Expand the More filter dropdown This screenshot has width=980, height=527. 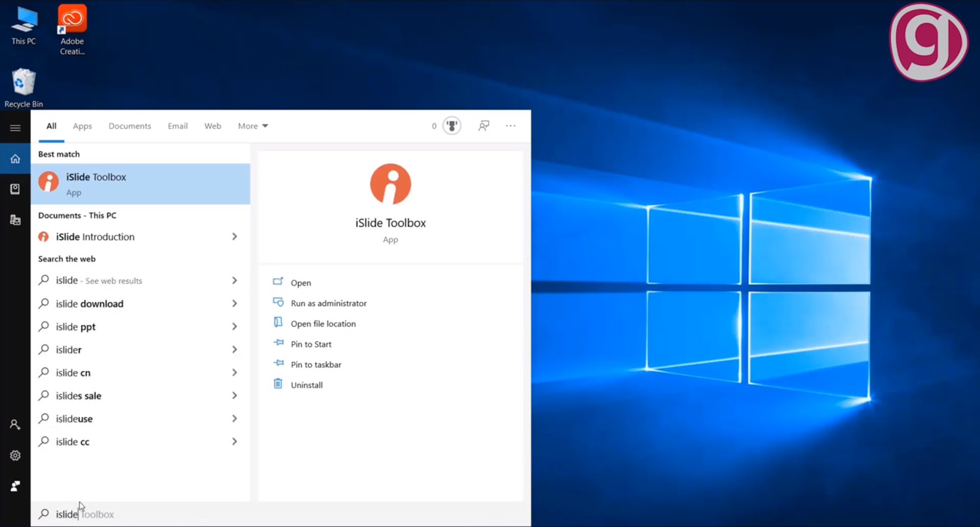point(253,126)
